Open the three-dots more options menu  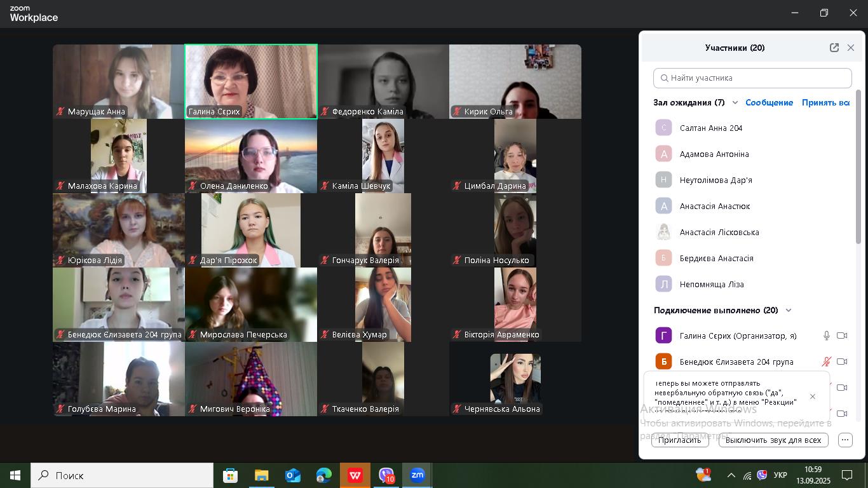pos(845,440)
